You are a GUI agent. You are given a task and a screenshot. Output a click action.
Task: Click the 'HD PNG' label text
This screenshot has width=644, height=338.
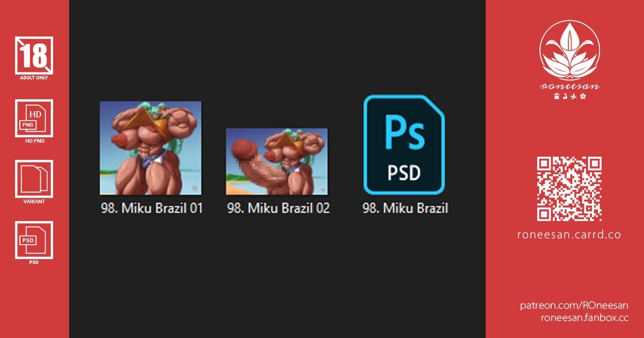pyautogui.click(x=34, y=141)
